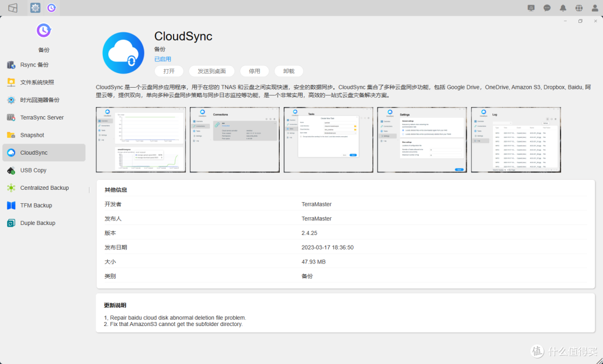This screenshot has height=364, width=603.
Task: Open the chat messages icon
Action: pyautogui.click(x=547, y=8)
